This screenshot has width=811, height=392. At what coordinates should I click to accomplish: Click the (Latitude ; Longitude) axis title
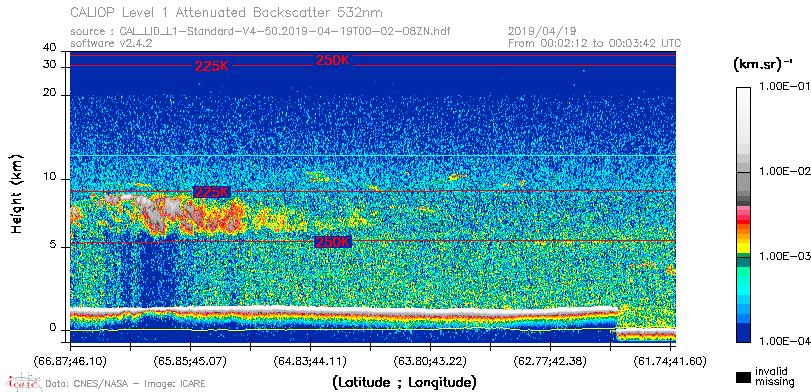point(404,383)
